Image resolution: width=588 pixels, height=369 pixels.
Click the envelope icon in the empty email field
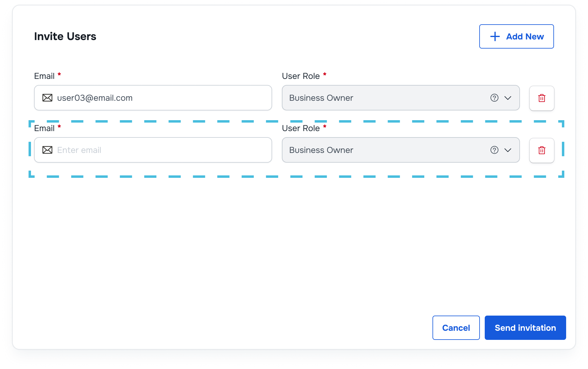47,150
